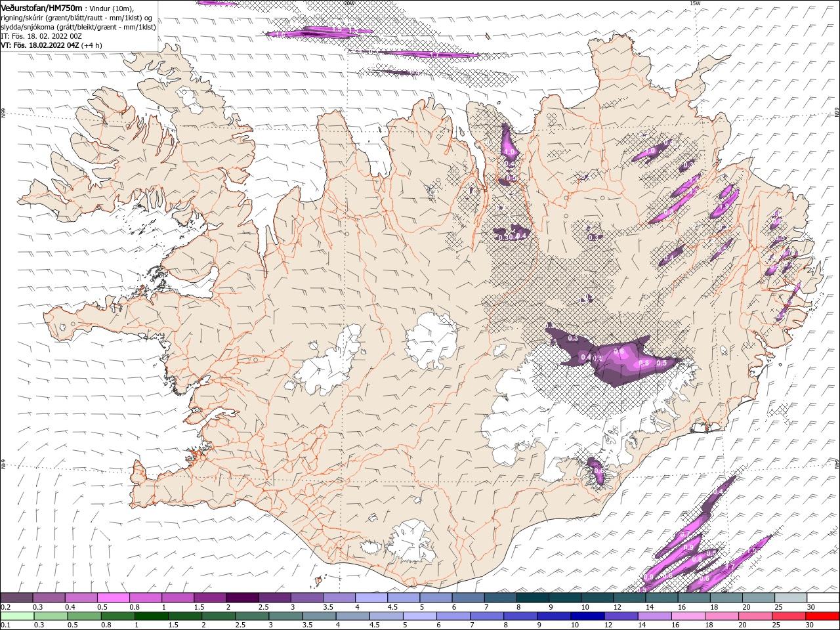
Task: Click the '0.2' label under snow legend
Action: [x=5, y=607]
